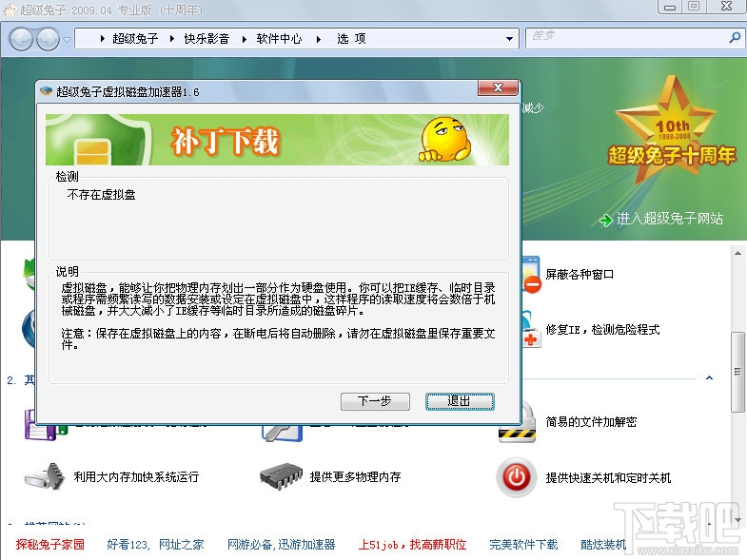
Task: Open the 酷炫装机 link
Action: [x=603, y=544]
